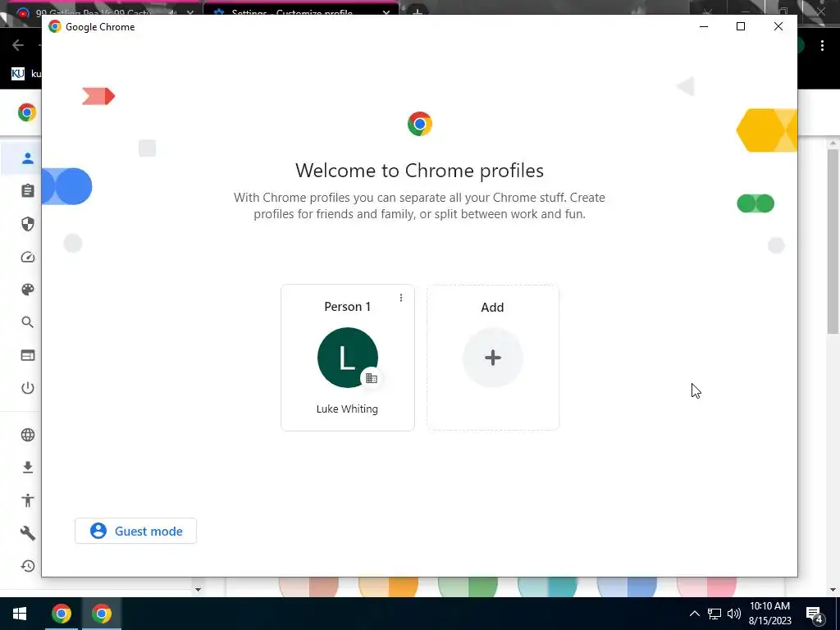Open On startup power icon in Settings
This screenshot has height=630, width=840.
(x=27, y=388)
